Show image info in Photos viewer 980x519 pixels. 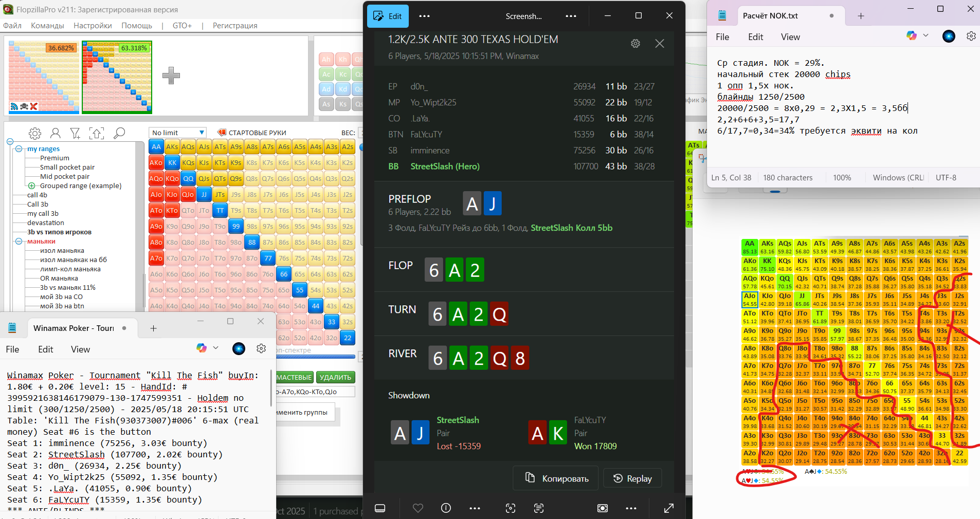click(446, 508)
